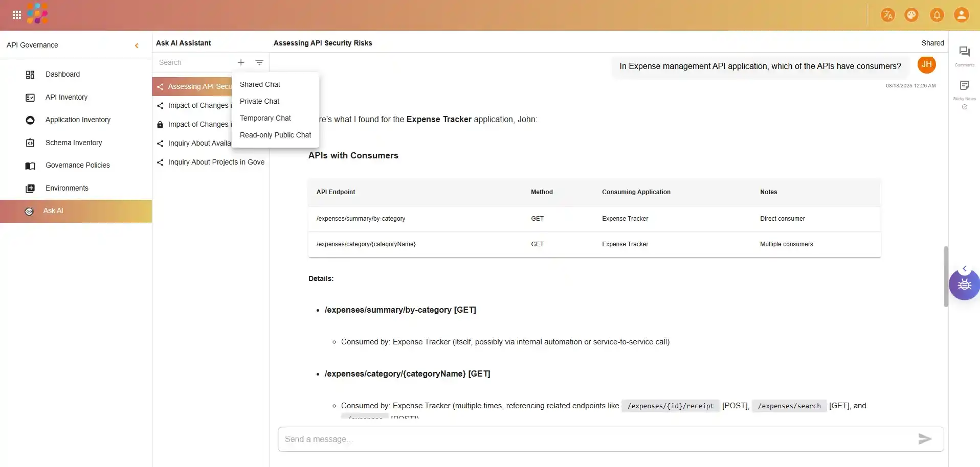Viewport: 980px width, 467px height.
Task: Select Shared Chat from the menu
Action: pyautogui.click(x=260, y=84)
